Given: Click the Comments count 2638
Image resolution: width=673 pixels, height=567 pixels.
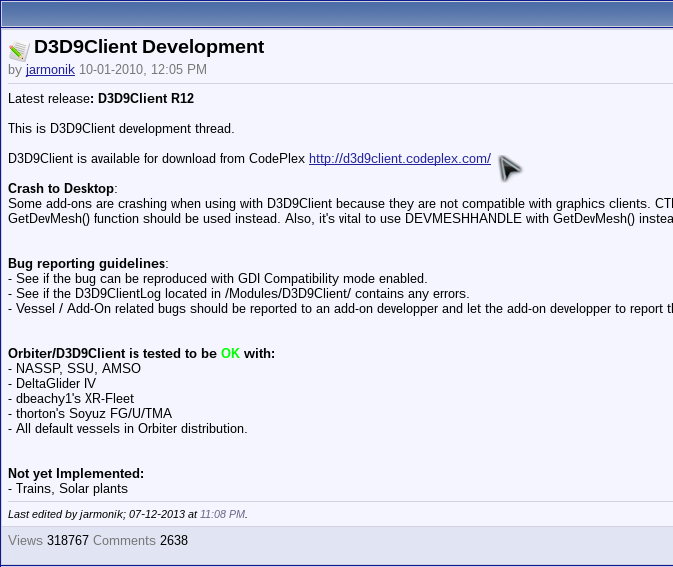Looking at the screenshot, I should [x=174, y=540].
